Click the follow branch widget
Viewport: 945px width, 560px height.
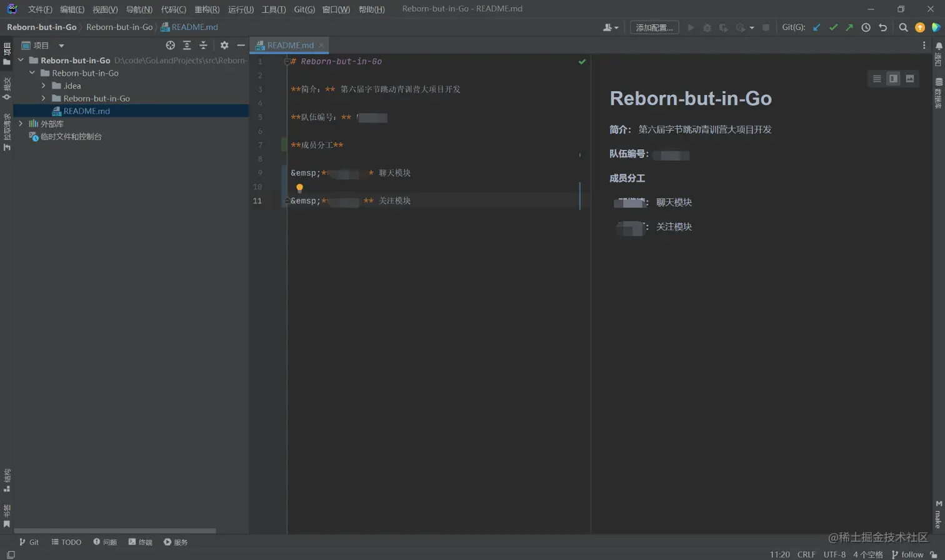click(x=907, y=554)
